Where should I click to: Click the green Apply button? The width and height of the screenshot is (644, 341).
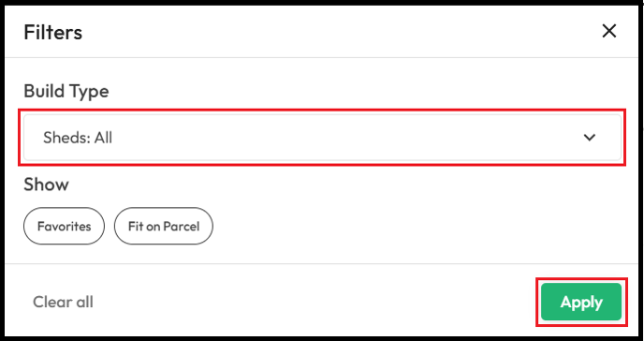(x=581, y=302)
